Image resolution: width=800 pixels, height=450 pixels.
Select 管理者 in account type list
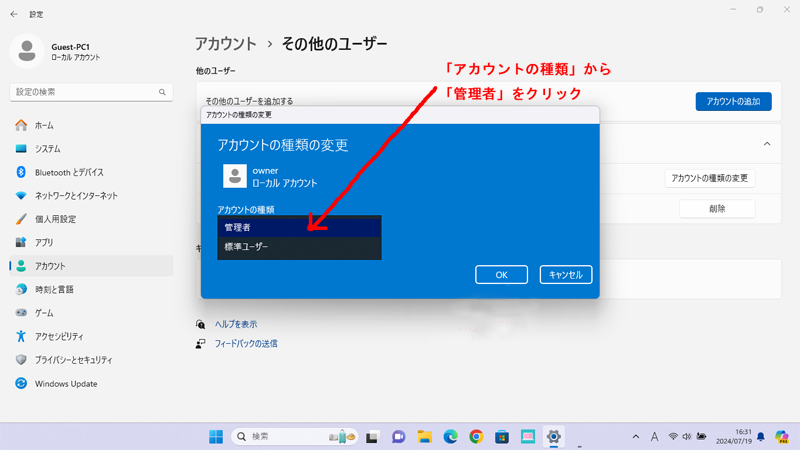(x=298, y=227)
